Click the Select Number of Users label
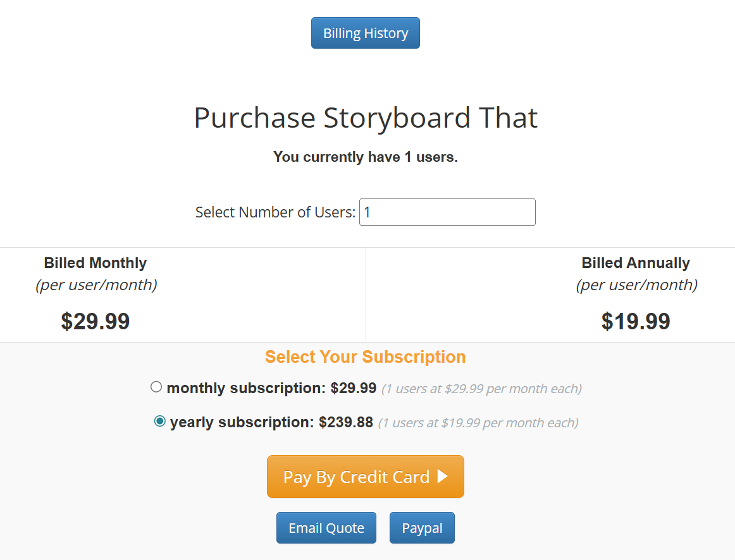The width and height of the screenshot is (735, 560). point(275,212)
